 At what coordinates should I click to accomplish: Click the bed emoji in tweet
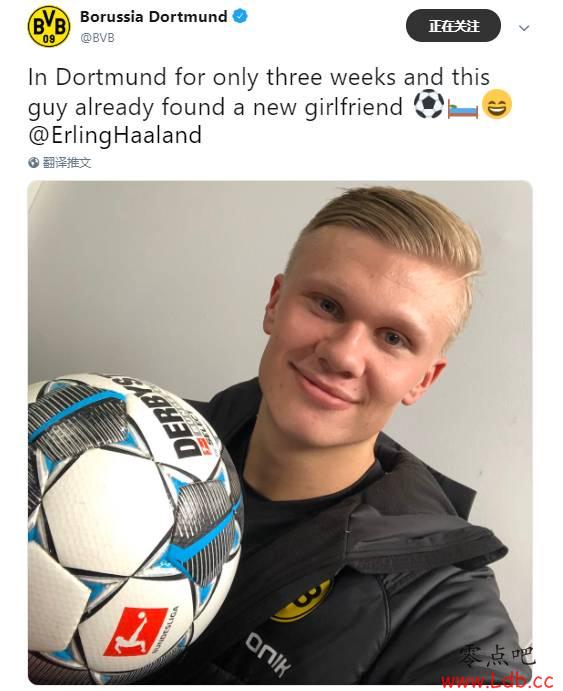coord(463,109)
